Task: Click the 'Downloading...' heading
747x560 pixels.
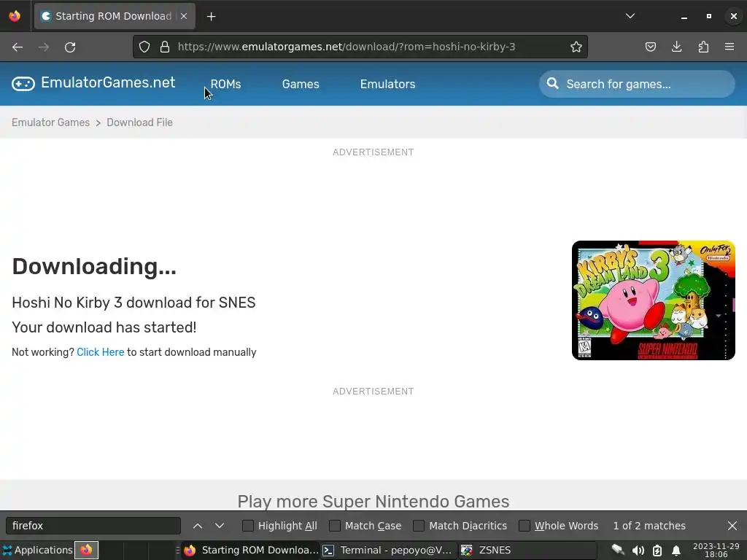Action: click(94, 266)
